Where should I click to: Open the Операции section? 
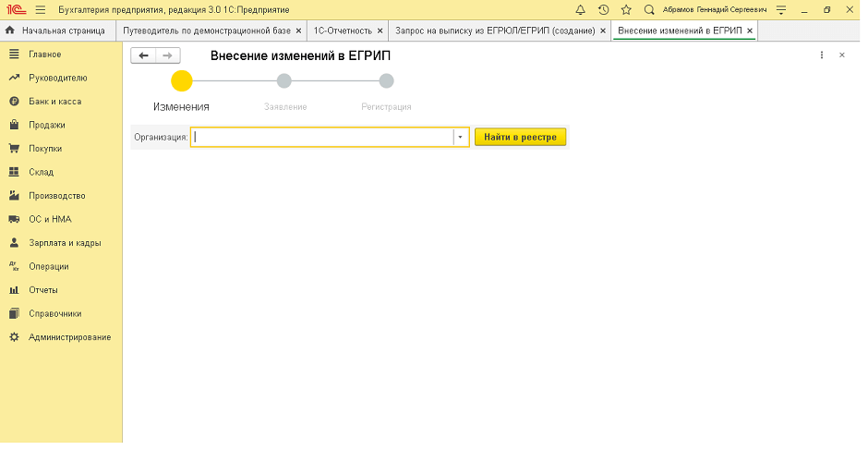pos(49,266)
